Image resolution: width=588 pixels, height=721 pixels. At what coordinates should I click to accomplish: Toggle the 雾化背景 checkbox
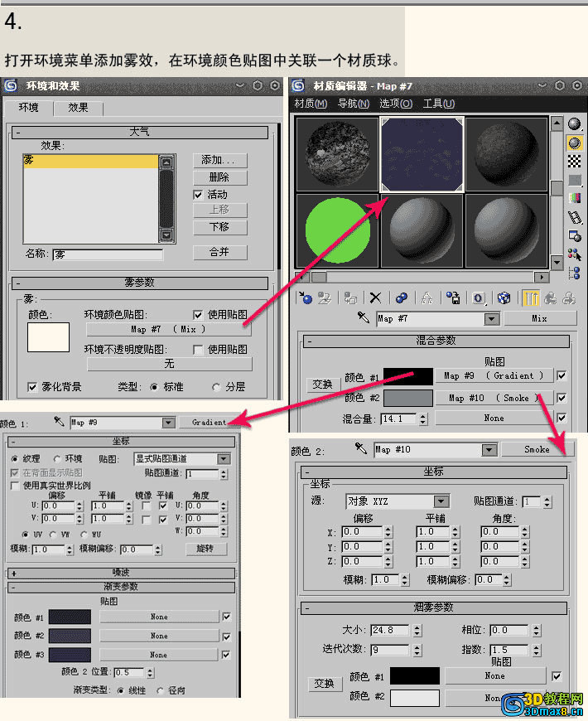tap(32, 387)
